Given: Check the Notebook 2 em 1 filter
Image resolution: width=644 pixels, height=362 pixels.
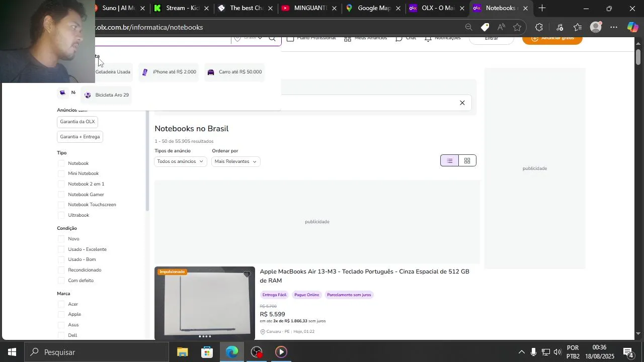Looking at the screenshot, I should [61, 184].
